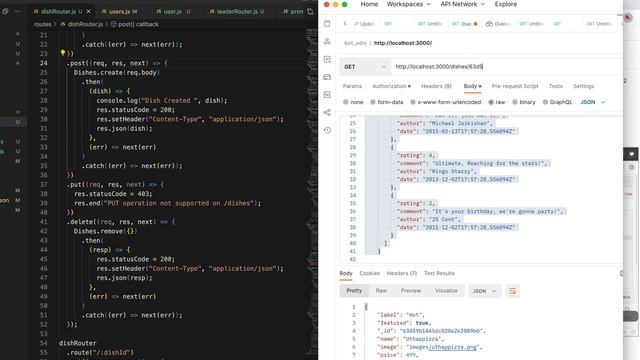Open the JSON body format dropdown
The height and width of the screenshot is (360, 640).
(593, 102)
